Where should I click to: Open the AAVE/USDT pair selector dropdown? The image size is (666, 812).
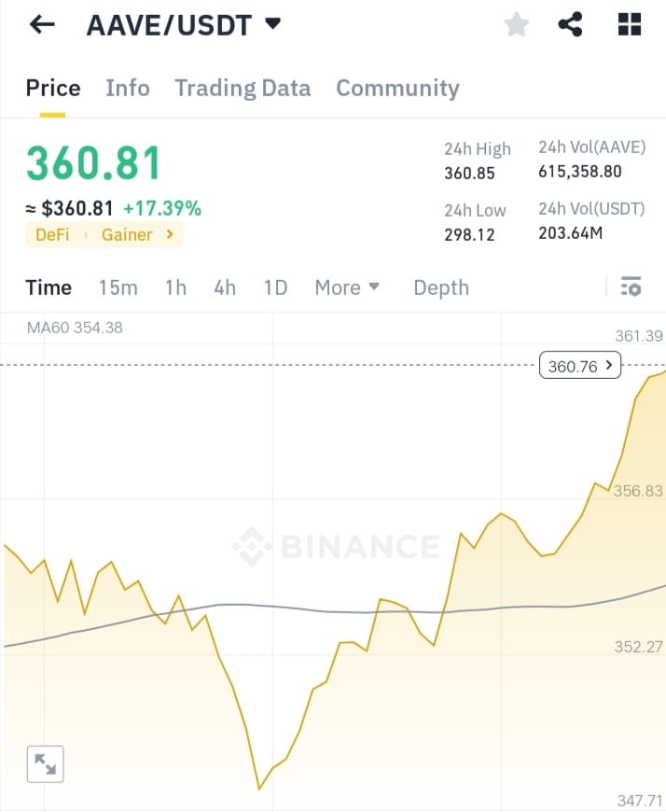[x=271, y=24]
